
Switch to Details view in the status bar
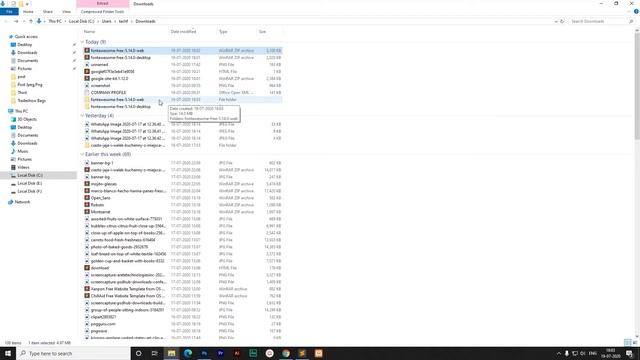point(628,342)
